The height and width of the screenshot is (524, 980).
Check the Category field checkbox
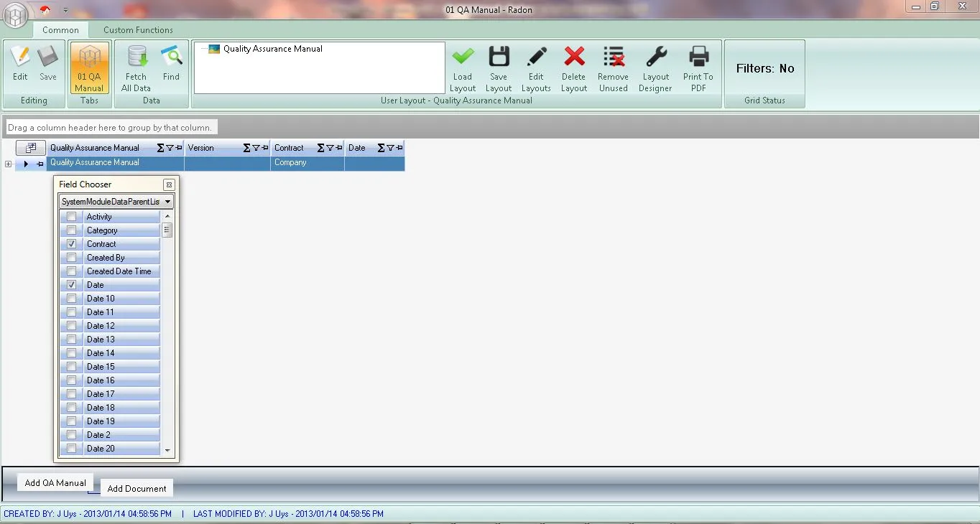(x=71, y=230)
